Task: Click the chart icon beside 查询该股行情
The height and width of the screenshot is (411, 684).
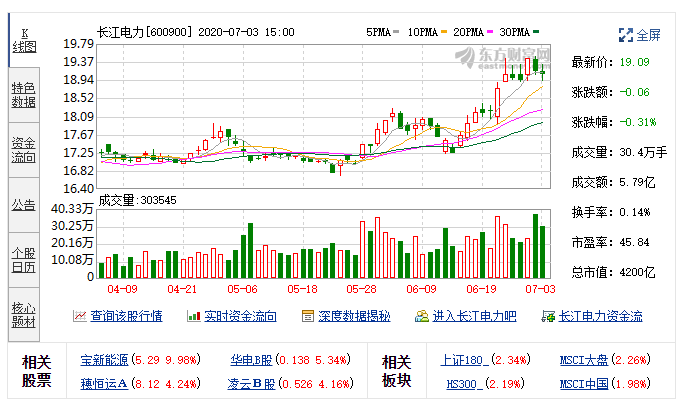Action: (x=80, y=316)
